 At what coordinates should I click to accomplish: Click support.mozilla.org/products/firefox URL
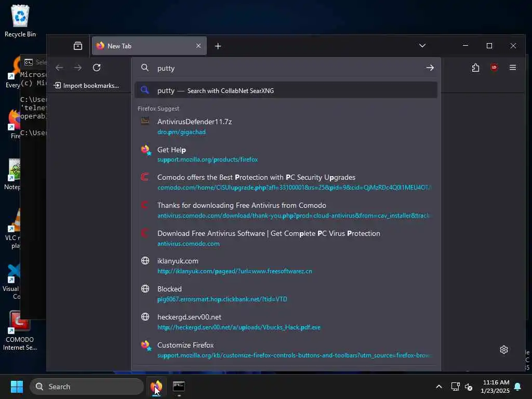click(208, 159)
